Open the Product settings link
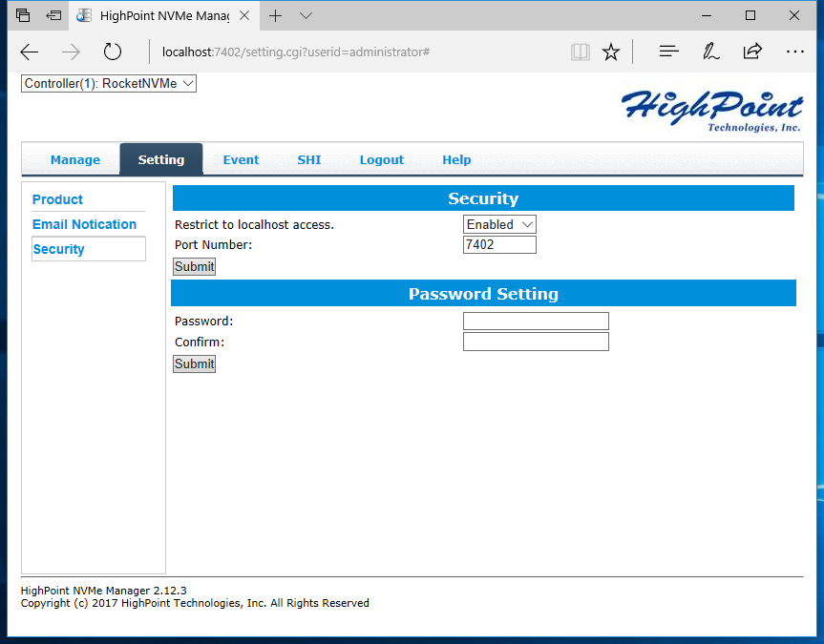The width and height of the screenshot is (824, 644). [57, 199]
